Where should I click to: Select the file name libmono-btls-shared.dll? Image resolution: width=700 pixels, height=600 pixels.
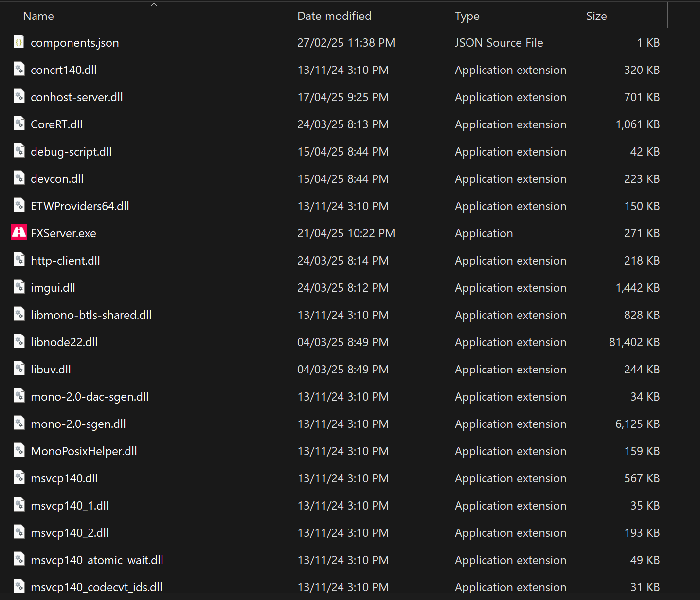91,315
